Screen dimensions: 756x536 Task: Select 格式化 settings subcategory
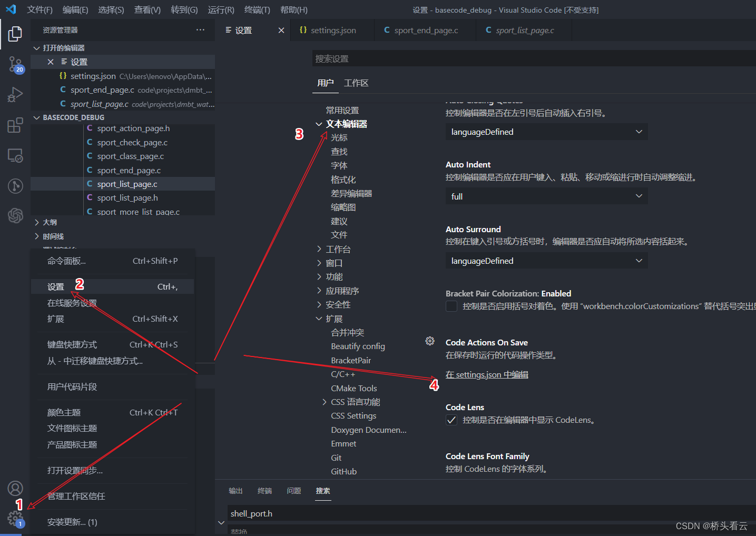point(343,180)
